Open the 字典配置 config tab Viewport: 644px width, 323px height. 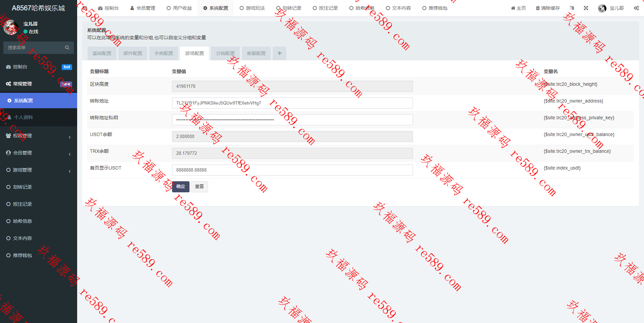(164, 53)
